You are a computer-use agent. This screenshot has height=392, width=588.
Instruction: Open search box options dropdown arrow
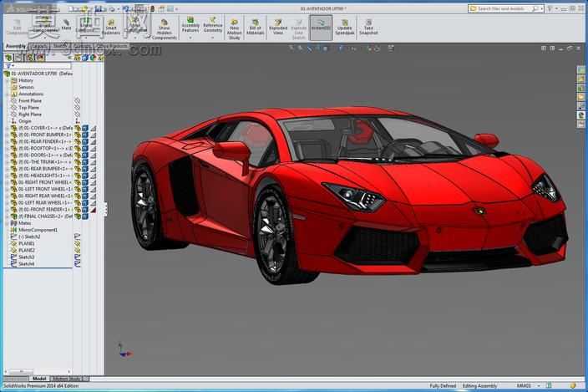542,8
